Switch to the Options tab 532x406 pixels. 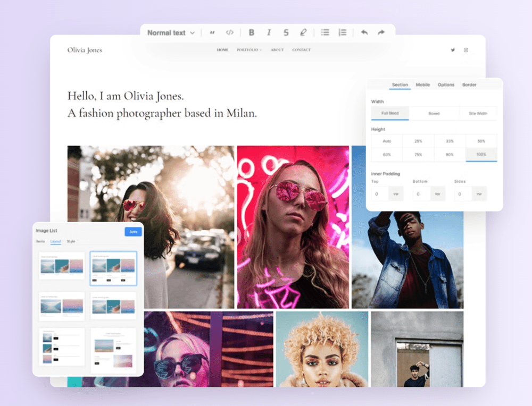446,84
